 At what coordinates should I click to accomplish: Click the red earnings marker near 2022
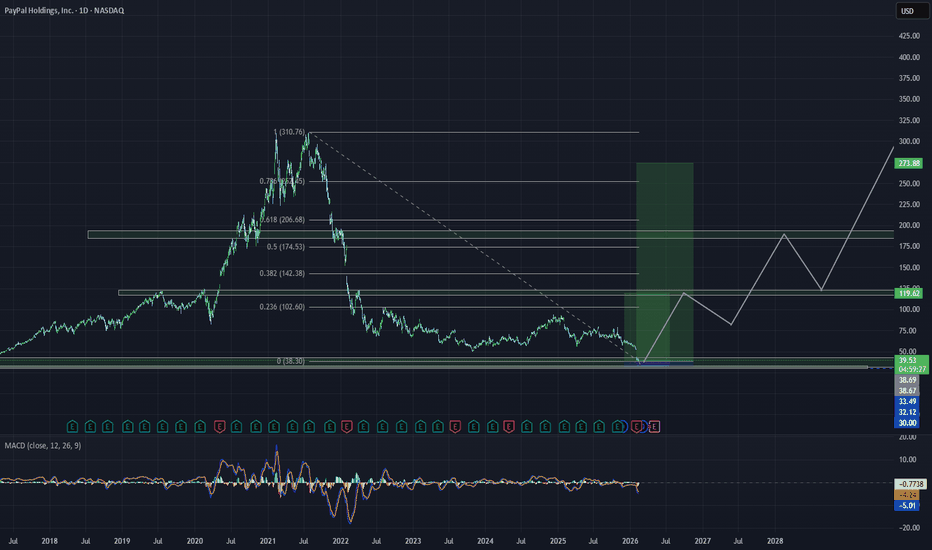347,426
